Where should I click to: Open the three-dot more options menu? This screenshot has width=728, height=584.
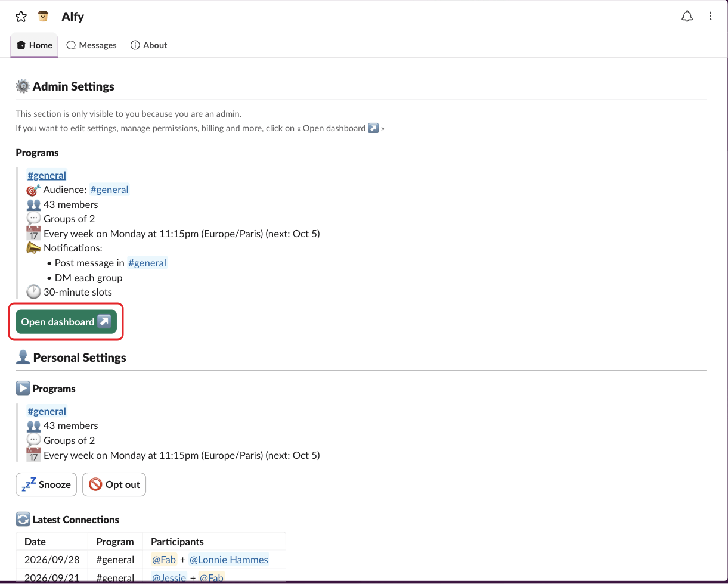710,17
